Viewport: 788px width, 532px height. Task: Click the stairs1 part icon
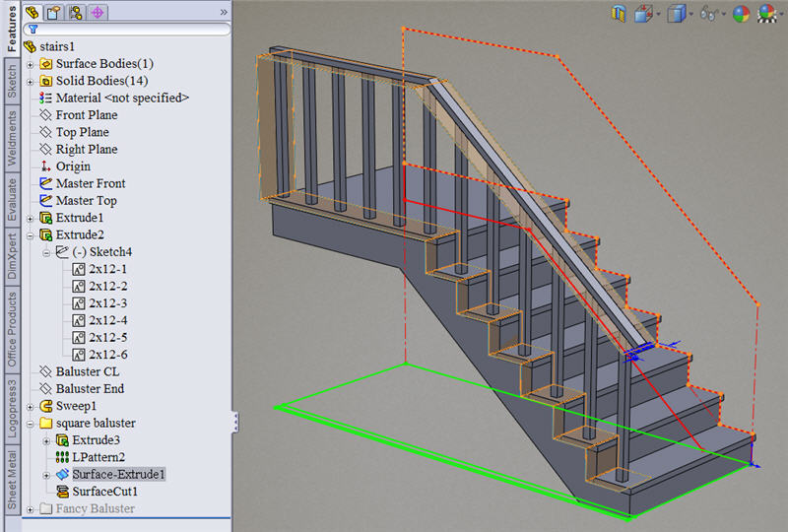point(30,46)
